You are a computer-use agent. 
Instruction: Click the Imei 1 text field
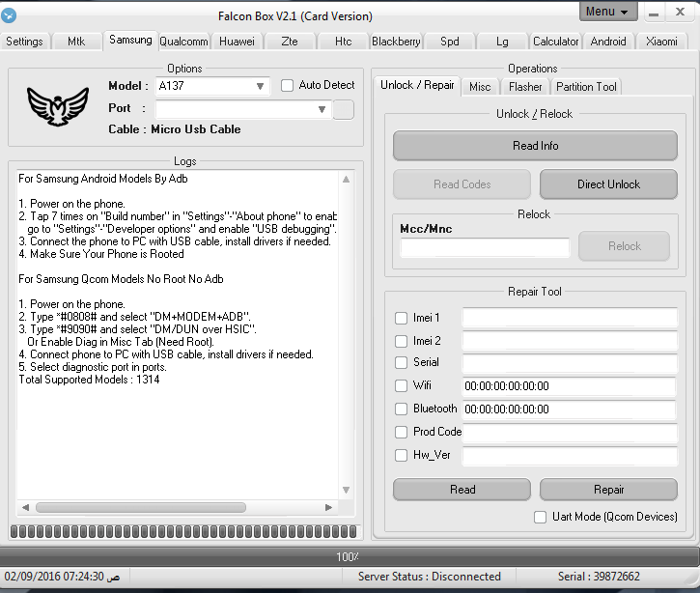(x=570, y=318)
